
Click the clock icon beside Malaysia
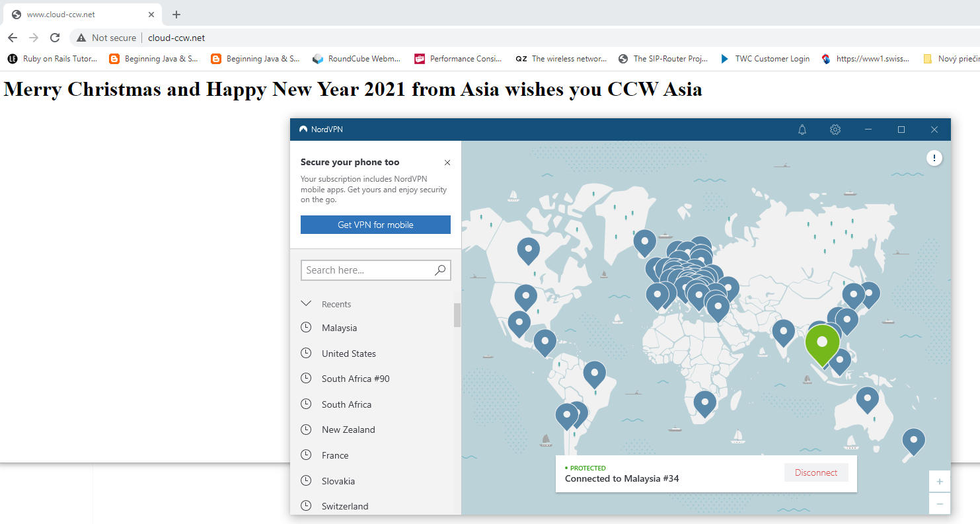click(x=306, y=327)
